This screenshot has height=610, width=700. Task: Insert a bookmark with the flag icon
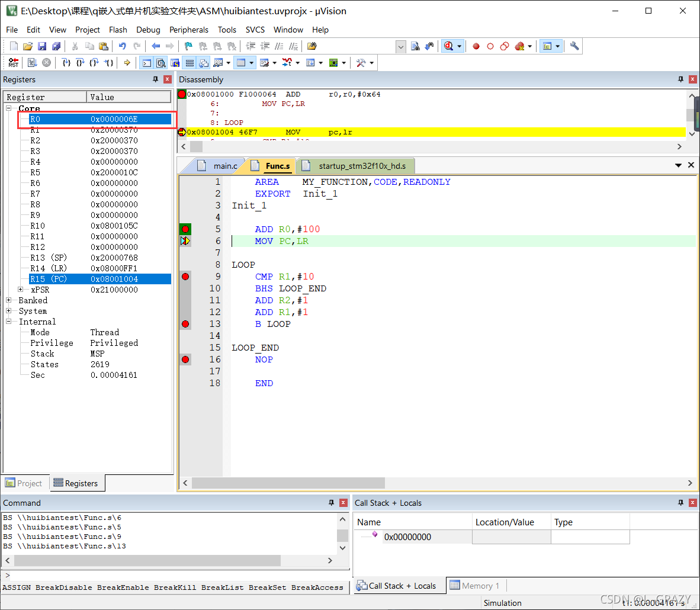(188, 46)
